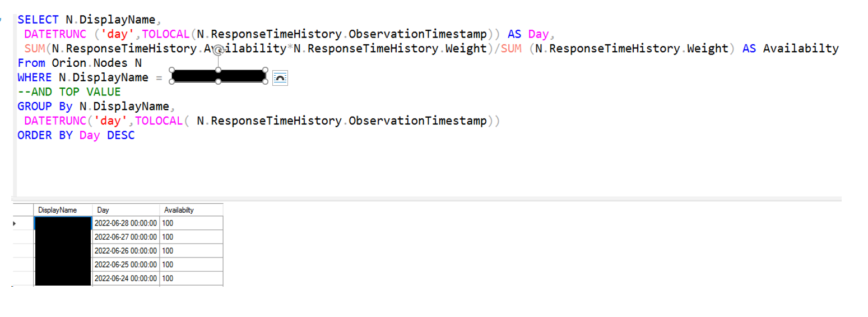Click the rotation handle above the black rectangle
Image resolution: width=868 pixels, height=317 pixels.
(x=219, y=50)
